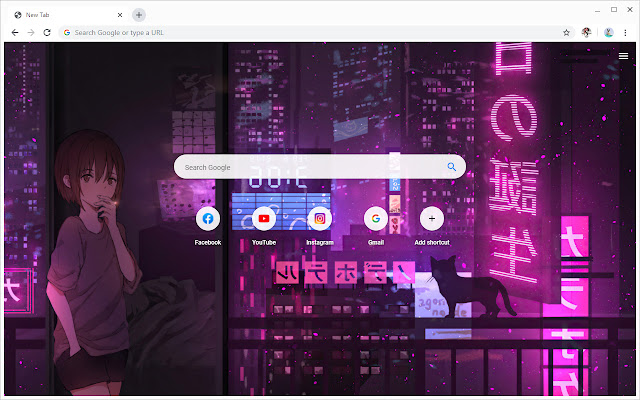Click the Search Google box
The image size is (640, 400).
click(x=320, y=167)
